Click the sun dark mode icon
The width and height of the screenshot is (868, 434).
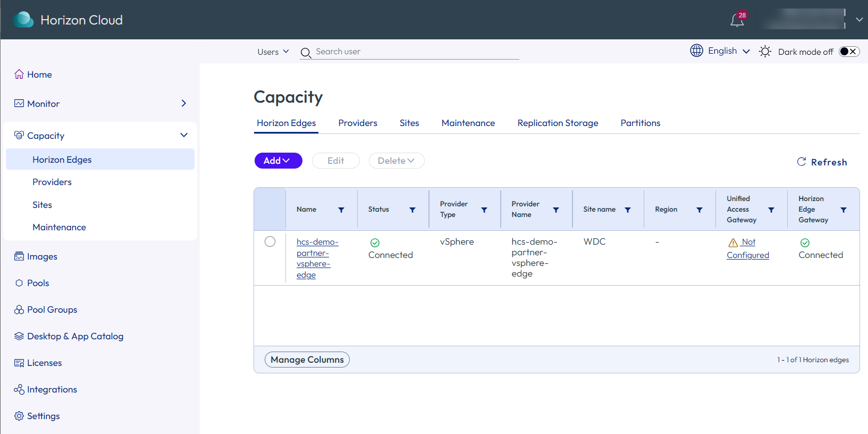765,52
